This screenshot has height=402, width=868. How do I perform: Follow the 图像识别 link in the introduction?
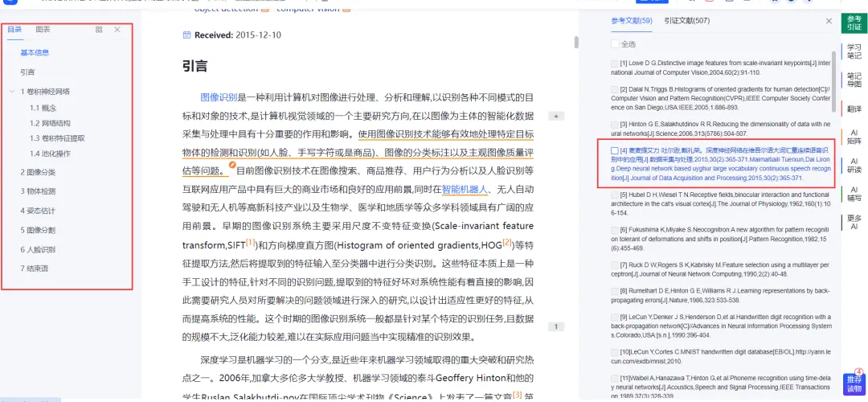click(219, 98)
